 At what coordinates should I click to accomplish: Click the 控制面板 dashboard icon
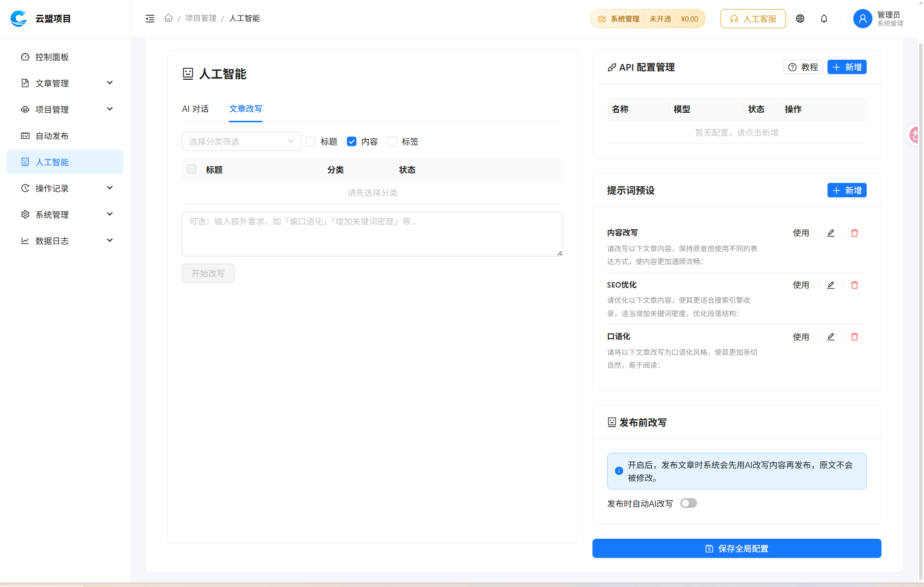coord(25,57)
